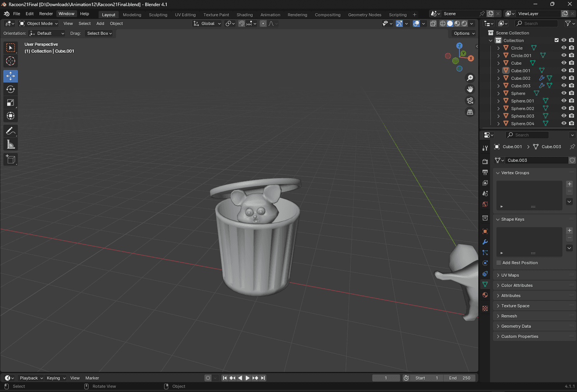Choose the Annotate pencil tool

[11, 131]
